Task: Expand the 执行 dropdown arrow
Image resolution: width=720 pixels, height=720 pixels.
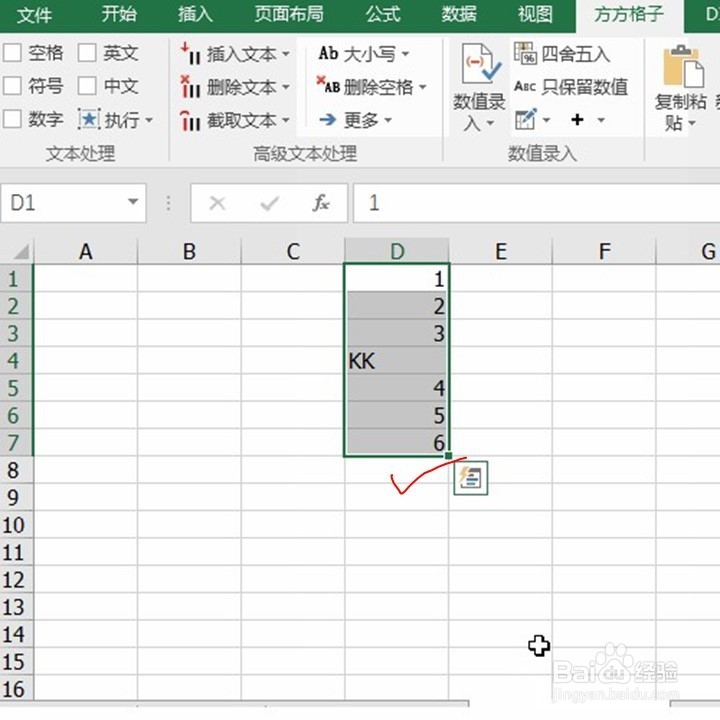Action: tap(149, 120)
